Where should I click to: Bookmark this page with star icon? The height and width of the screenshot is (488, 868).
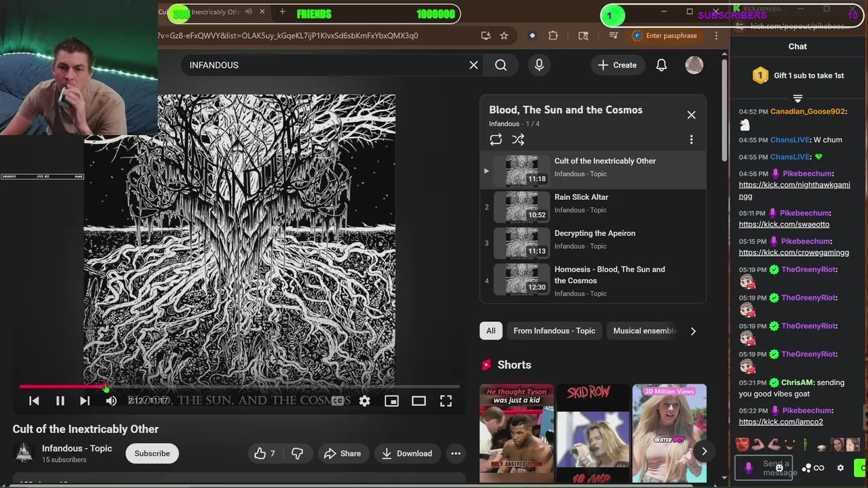(x=504, y=36)
